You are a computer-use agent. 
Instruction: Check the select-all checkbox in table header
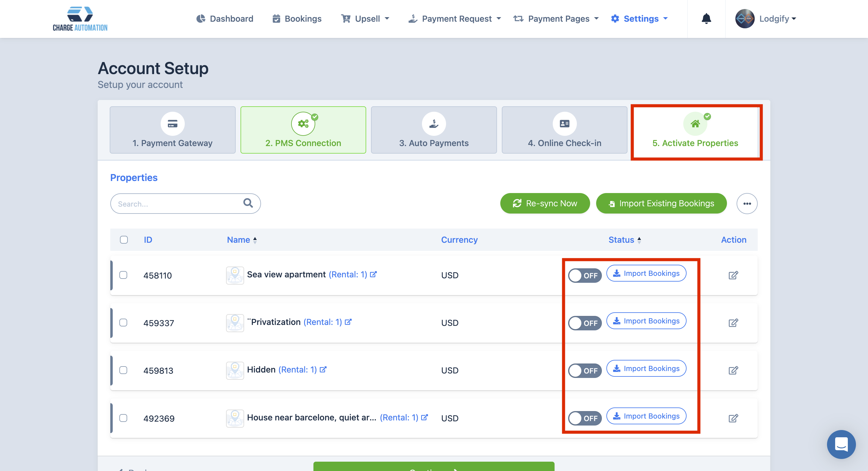124,240
